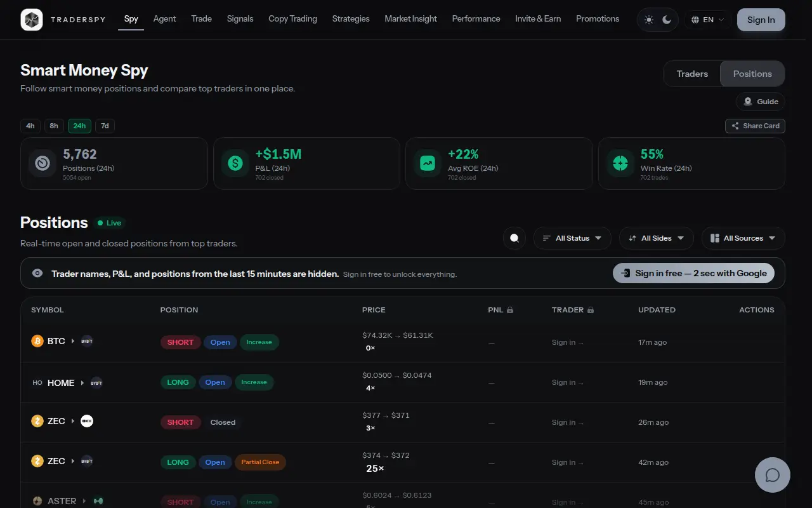The image size is (812, 508).
Task: Click the SYMBOL column header
Action: [x=48, y=310]
